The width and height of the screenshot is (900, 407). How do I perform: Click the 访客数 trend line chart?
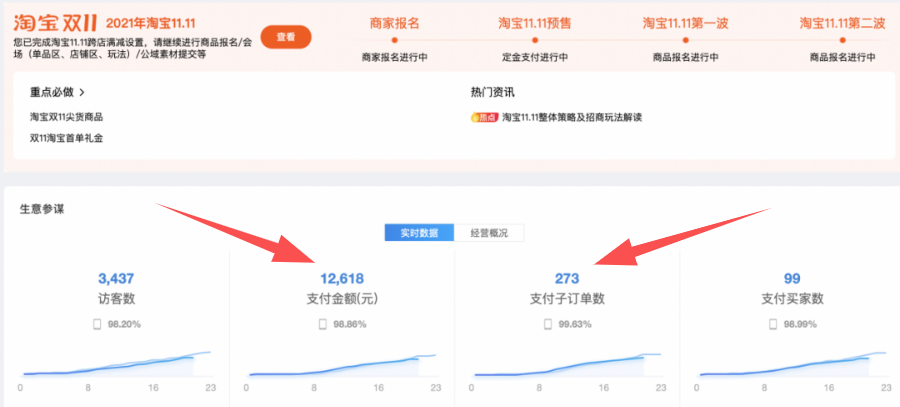tap(117, 364)
